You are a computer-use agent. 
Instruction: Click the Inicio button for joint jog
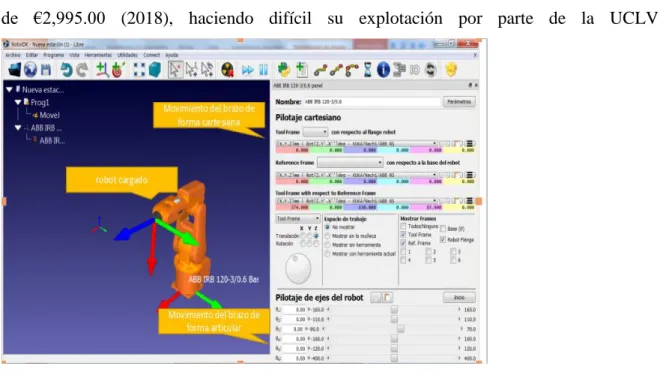459,298
